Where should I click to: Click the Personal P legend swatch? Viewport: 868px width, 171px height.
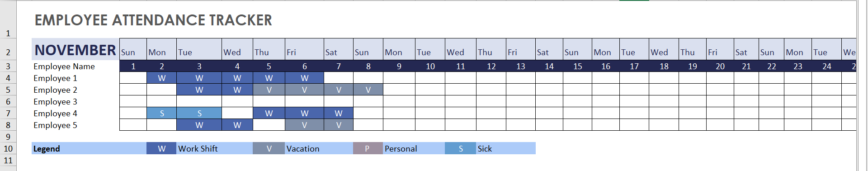tap(368, 148)
